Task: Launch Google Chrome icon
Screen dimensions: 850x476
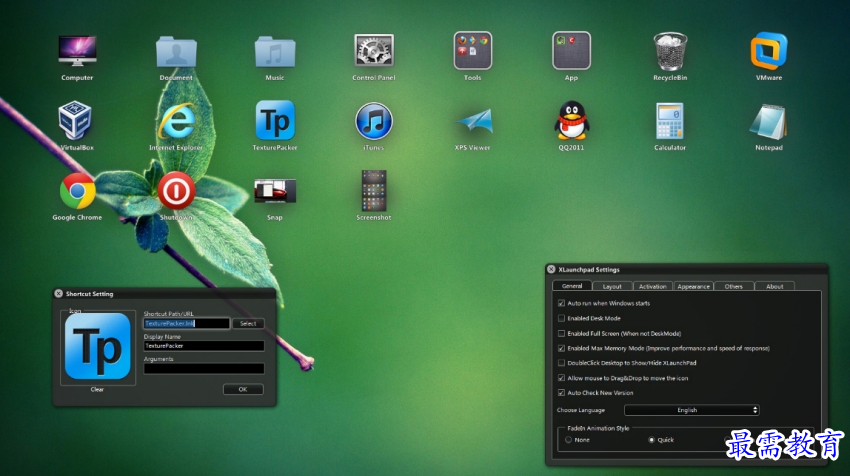Action: point(77,191)
